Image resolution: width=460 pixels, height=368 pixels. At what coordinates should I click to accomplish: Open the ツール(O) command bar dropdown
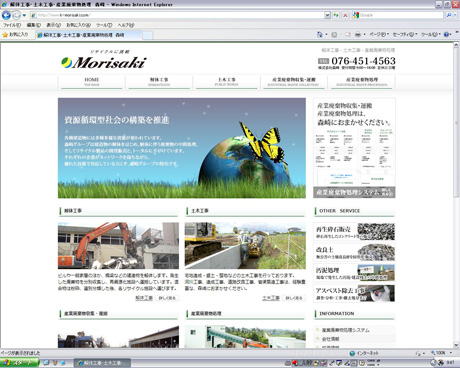click(x=431, y=34)
